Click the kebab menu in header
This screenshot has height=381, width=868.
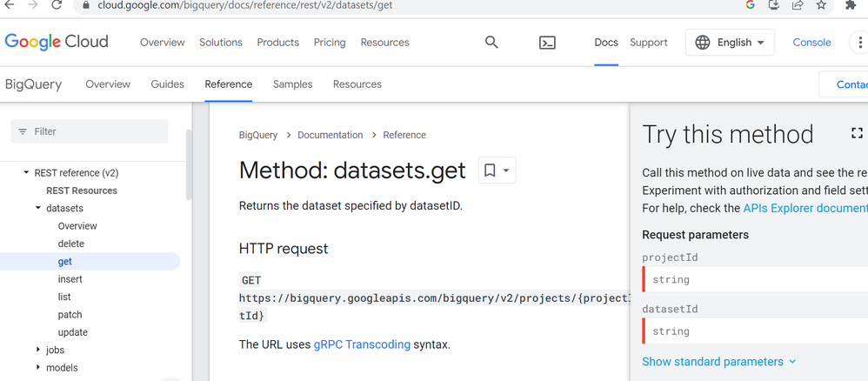(x=860, y=42)
